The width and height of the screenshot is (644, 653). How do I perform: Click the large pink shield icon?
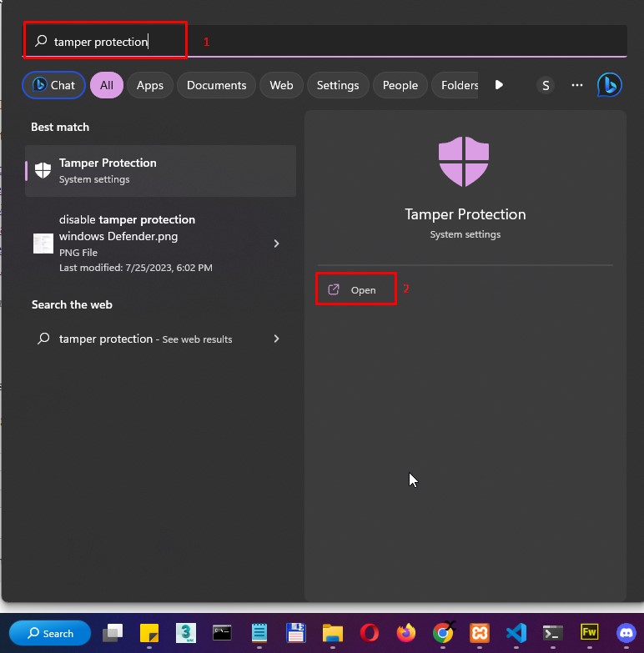tap(464, 162)
